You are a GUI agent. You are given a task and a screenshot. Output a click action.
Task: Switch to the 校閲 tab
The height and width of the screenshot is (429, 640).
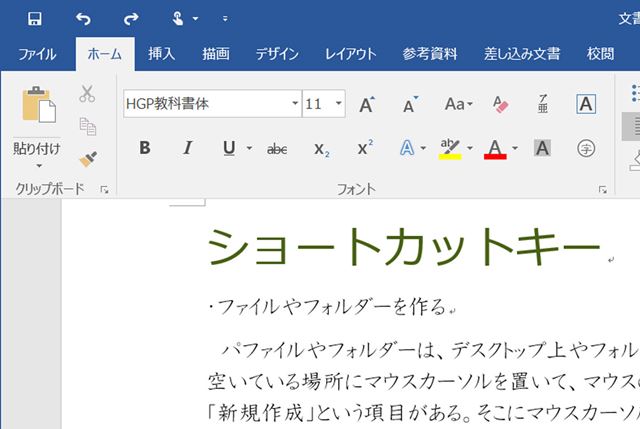600,54
